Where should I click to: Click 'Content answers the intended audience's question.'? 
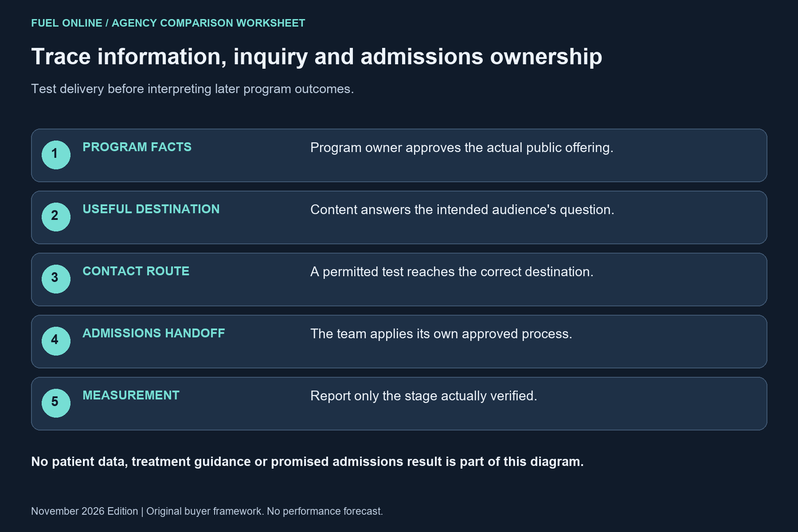[462, 210]
